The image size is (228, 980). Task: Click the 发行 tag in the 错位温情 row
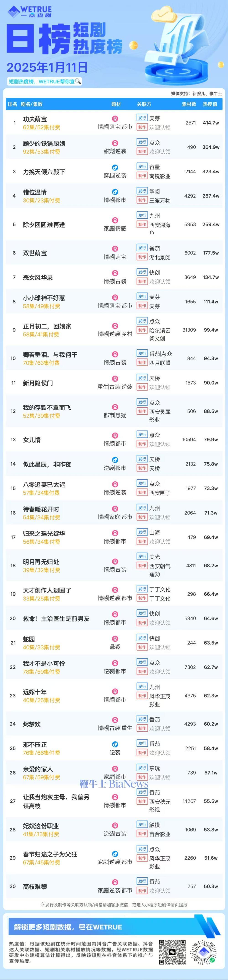pos(142,191)
